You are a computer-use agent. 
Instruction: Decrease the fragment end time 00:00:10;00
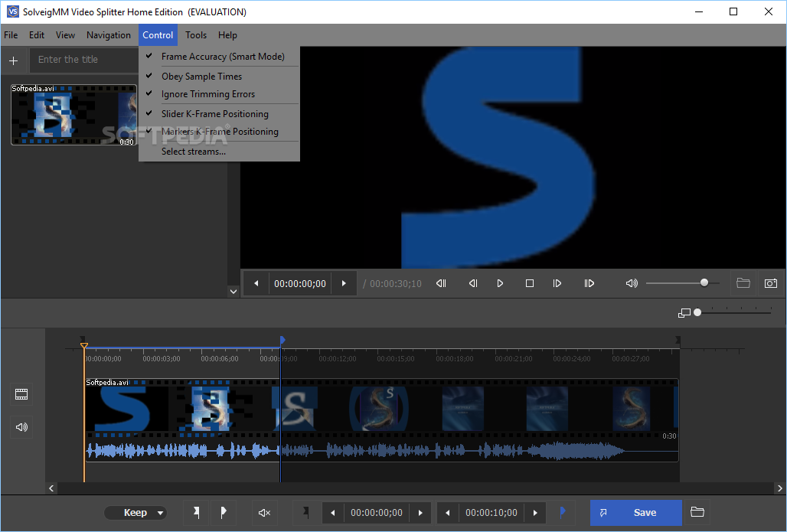(x=448, y=513)
